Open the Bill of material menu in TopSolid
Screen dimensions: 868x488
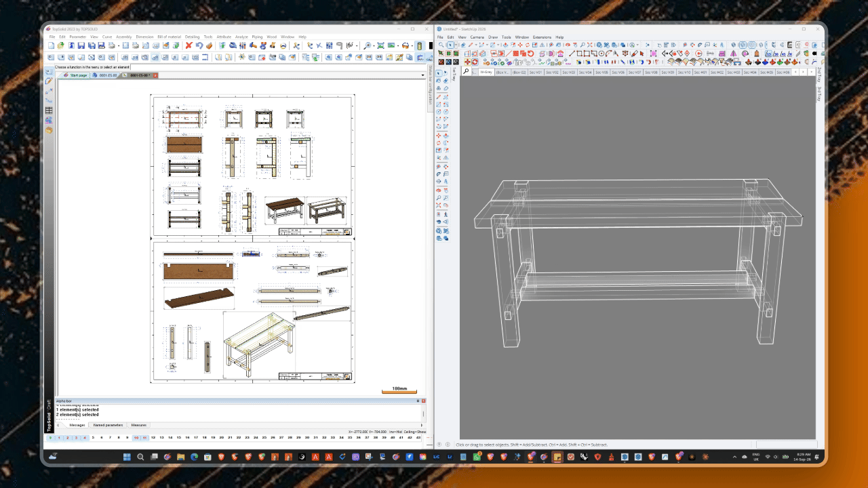(169, 37)
